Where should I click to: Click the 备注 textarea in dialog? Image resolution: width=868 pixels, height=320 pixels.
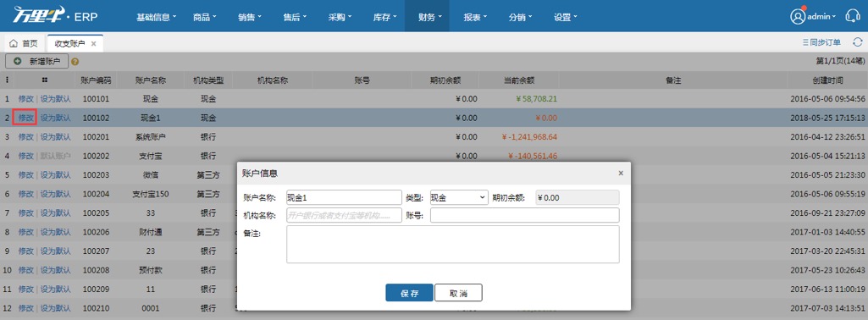pos(453,244)
